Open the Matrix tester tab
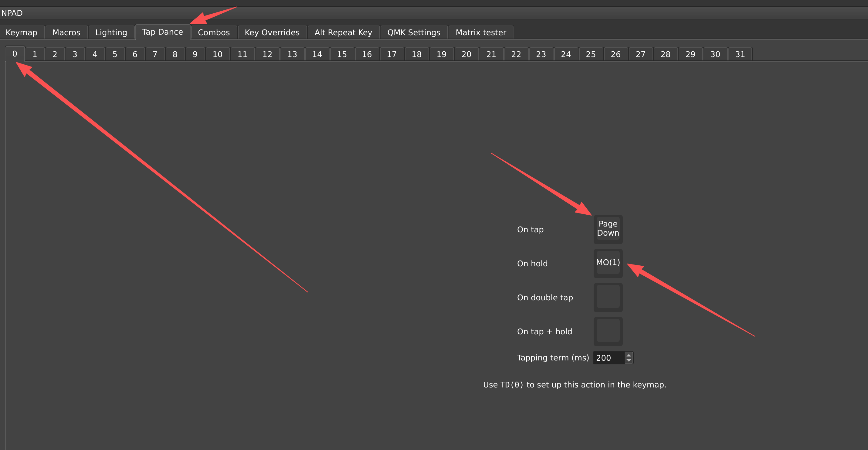 [x=480, y=32]
